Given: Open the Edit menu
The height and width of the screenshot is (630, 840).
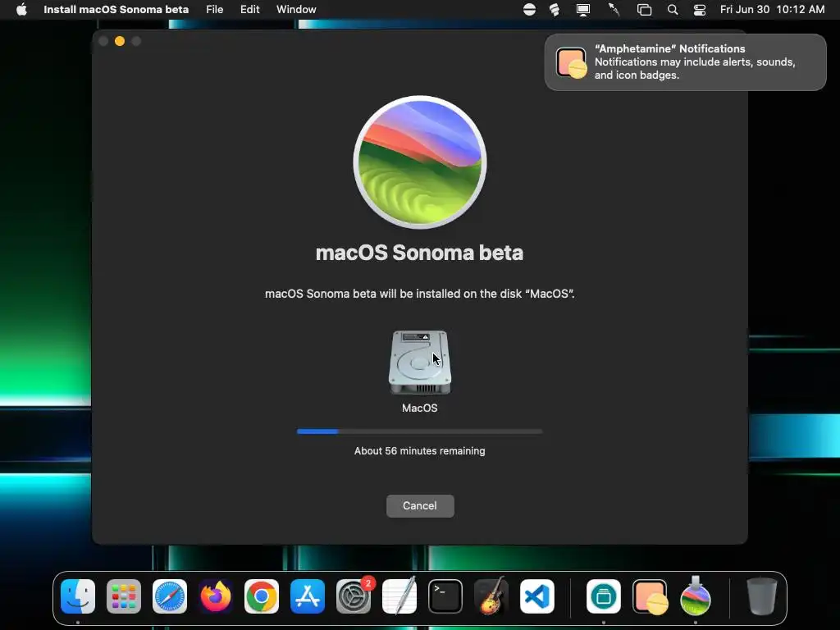Looking at the screenshot, I should tap(249, 9).
